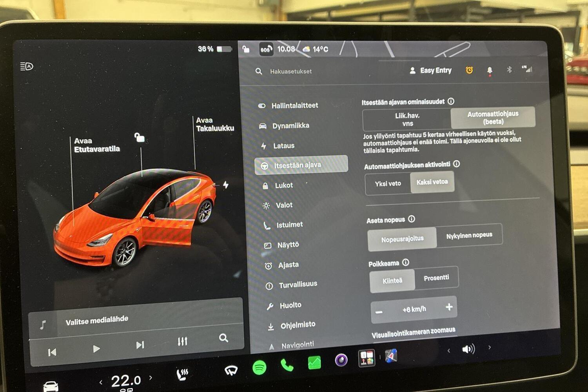Screen dimensions: 588x392
Task: Open the navigation map app icon
Action: coord(391,356)
